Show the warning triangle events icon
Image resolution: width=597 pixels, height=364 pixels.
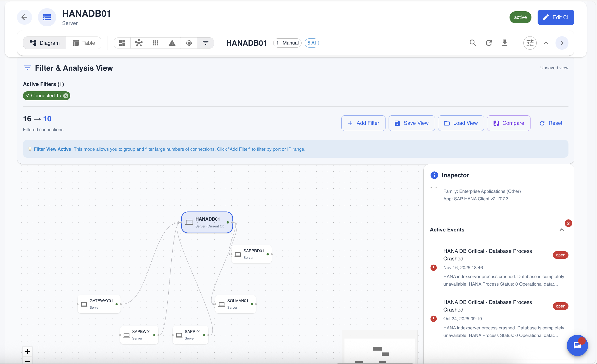click(172, 43)
